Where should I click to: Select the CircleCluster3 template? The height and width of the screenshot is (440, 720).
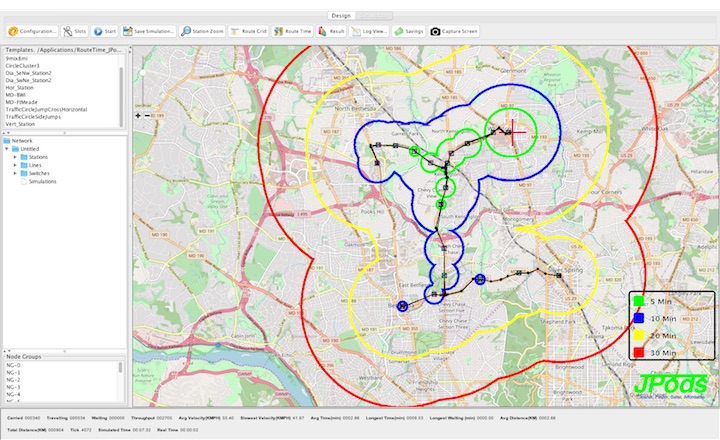tap(23, 66)
